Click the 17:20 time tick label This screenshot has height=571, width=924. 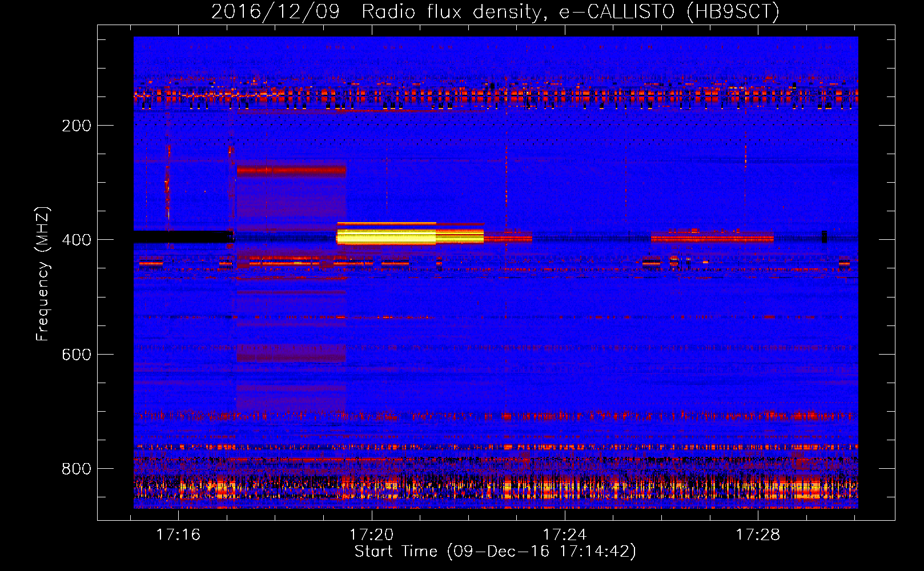coord(371,534)
